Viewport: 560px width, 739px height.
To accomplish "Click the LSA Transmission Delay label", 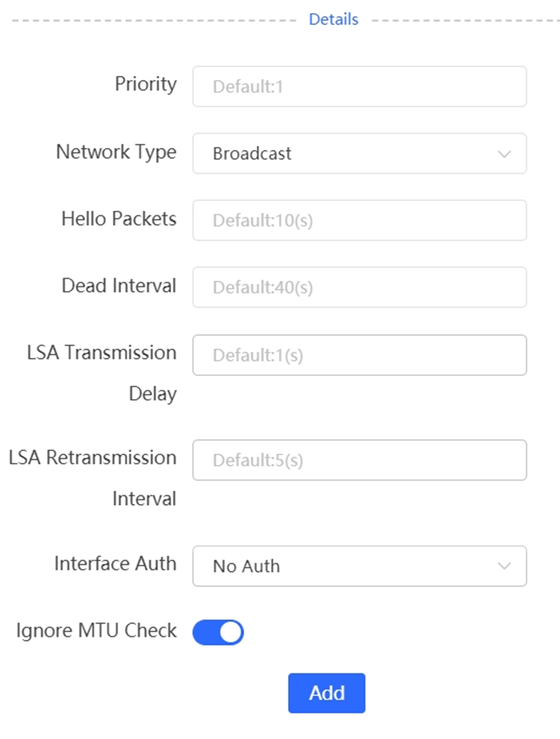I will tap(102, 373).
